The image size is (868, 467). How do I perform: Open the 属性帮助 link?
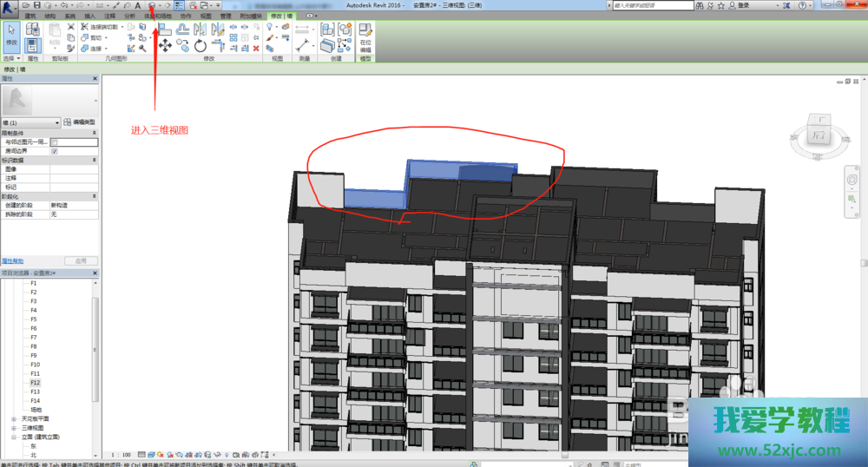click(x=12, y=260)
